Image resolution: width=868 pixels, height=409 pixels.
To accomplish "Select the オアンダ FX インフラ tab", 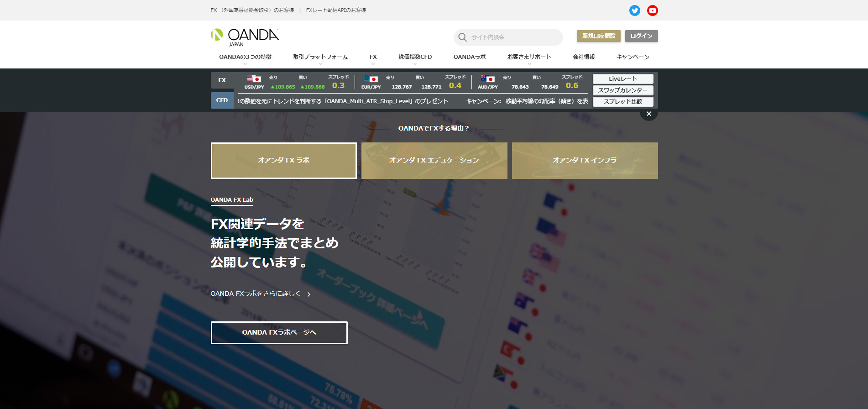I will pyautogui.click(x=585, y=161).
